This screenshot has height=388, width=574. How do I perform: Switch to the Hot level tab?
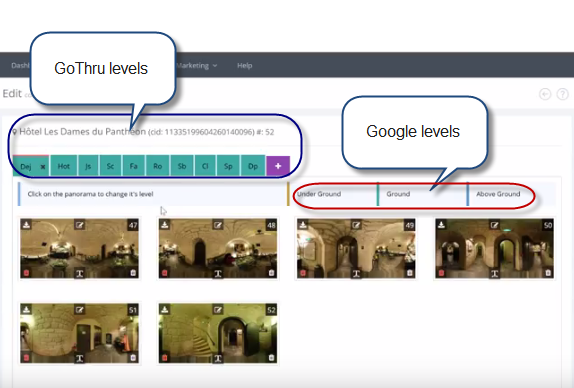tap(64, 166)
